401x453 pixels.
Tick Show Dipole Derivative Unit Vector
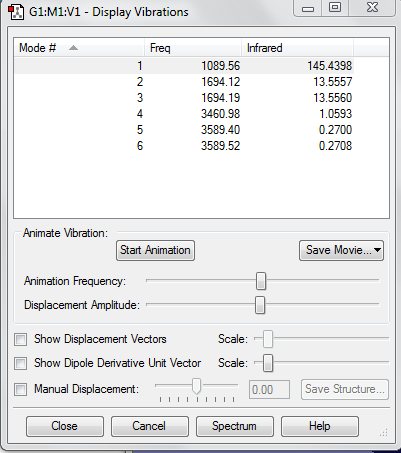point(21,363)
